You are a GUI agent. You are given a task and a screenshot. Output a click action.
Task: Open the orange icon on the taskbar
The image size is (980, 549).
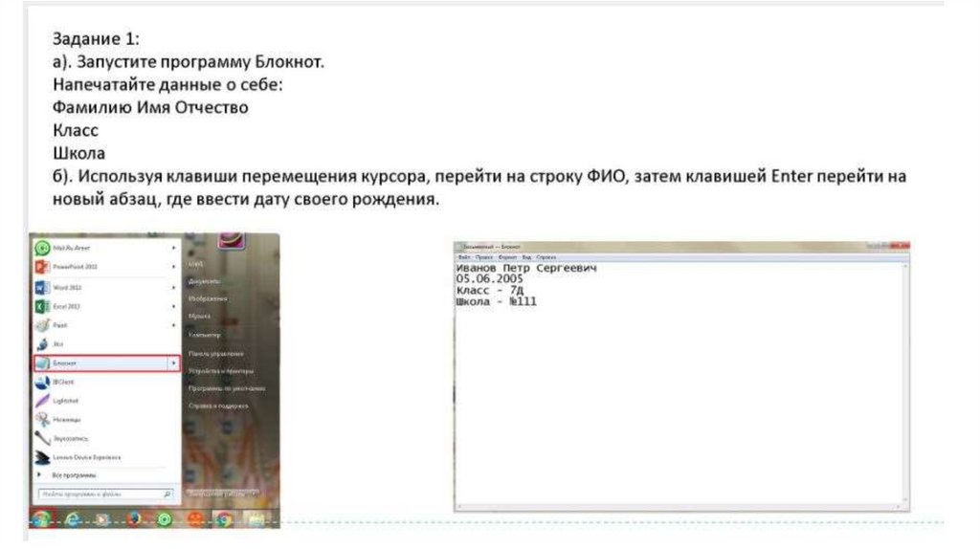point(195,519)
